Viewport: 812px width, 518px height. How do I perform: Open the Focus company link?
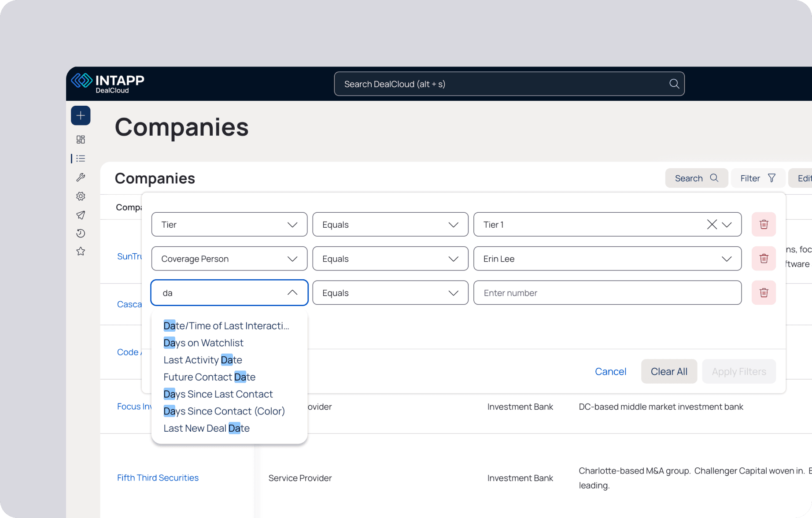click(134, 406)
